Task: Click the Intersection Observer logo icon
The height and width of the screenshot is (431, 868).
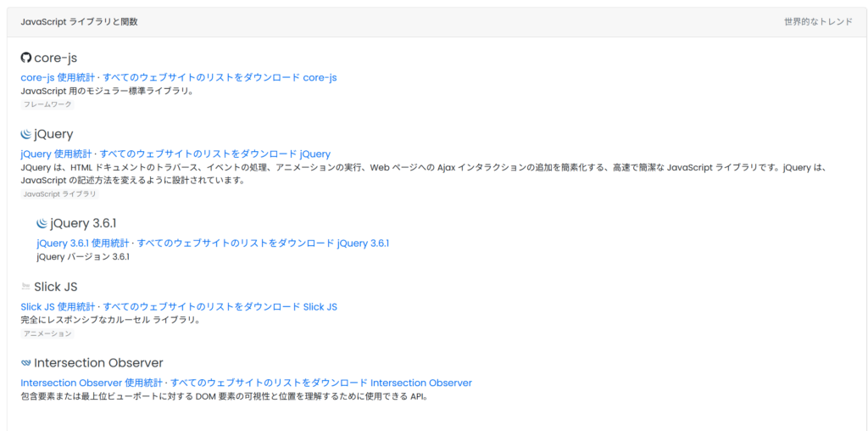Action: click(x=26, y=363)
